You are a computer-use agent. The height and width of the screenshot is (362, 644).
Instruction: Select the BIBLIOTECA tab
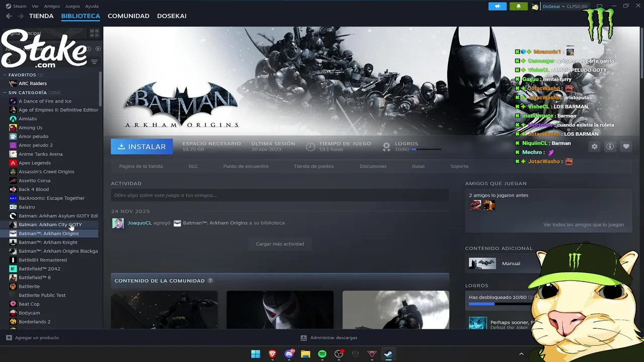80,16
